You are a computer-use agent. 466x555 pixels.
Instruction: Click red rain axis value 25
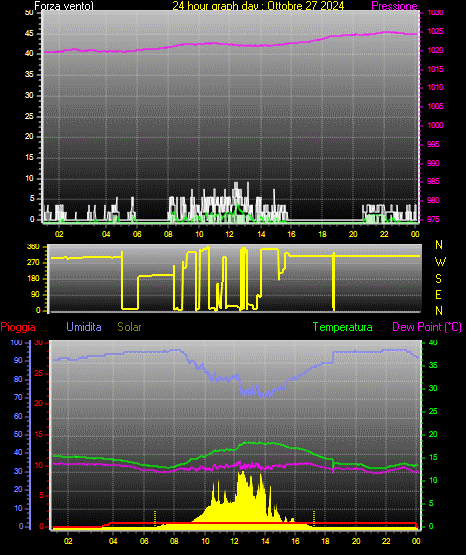tap(39, 373)
